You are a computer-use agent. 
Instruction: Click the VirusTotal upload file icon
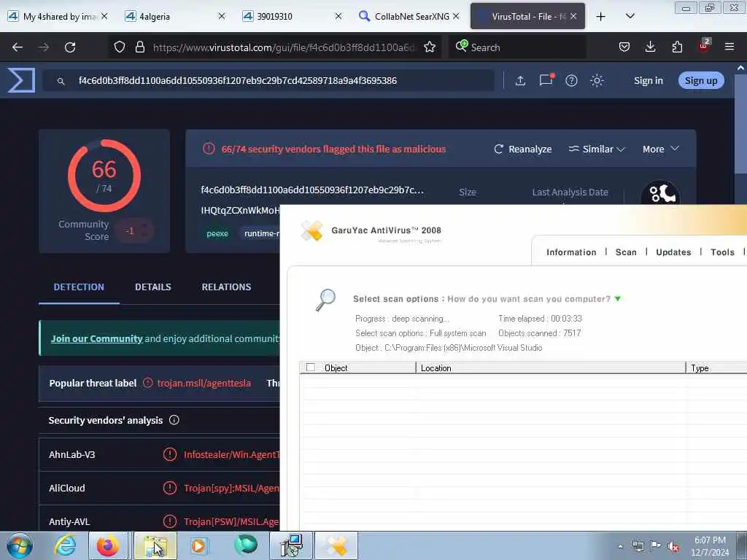click(x=520, y=80)
